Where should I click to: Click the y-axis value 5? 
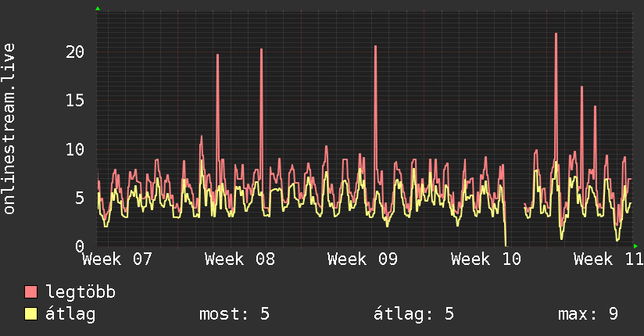tap(80, 198)
